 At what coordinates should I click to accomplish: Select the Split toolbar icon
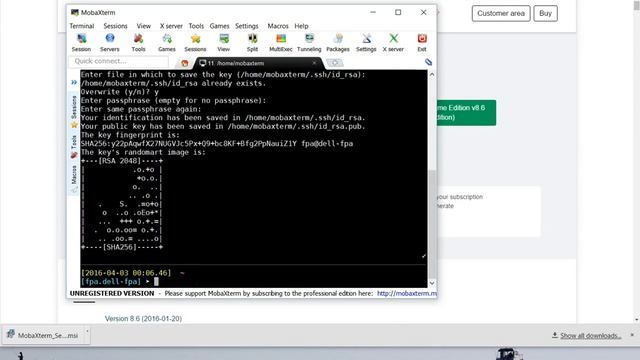tap(252, 42)
